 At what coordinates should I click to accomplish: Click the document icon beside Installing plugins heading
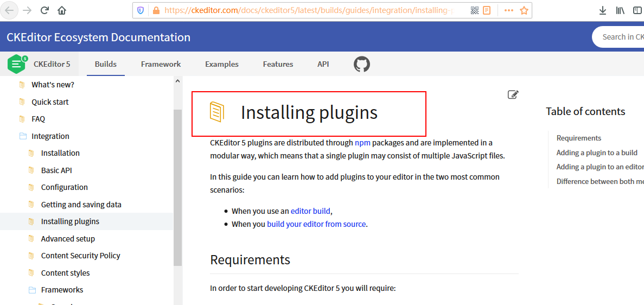pos(217,112)
